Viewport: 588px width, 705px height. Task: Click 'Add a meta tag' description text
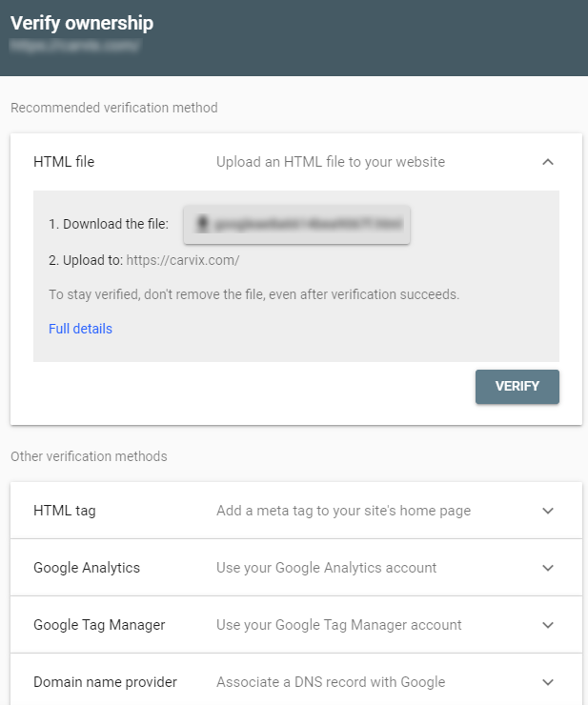point(343,511)
